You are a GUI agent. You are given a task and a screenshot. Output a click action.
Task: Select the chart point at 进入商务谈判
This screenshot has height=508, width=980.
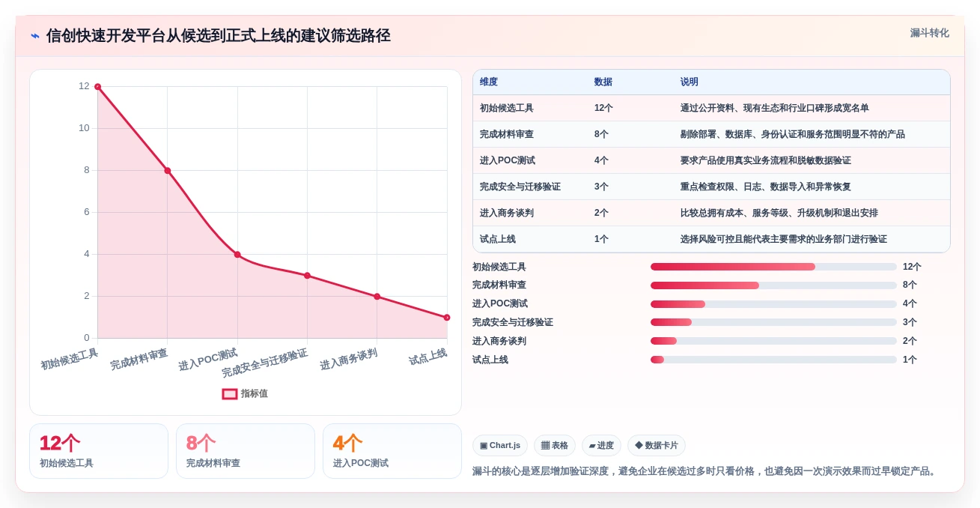click(x=377, y=297)
